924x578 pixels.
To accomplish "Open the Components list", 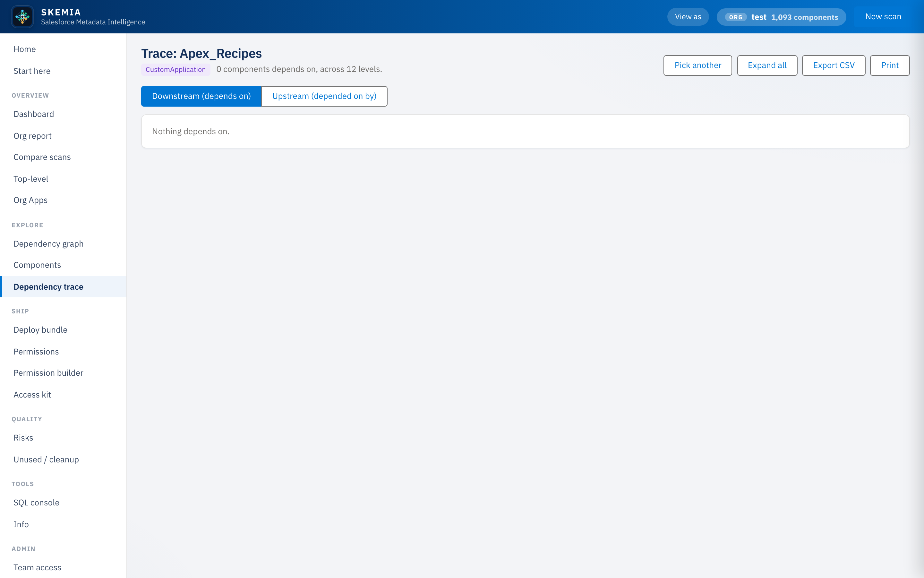I will (x=64, y=265).
